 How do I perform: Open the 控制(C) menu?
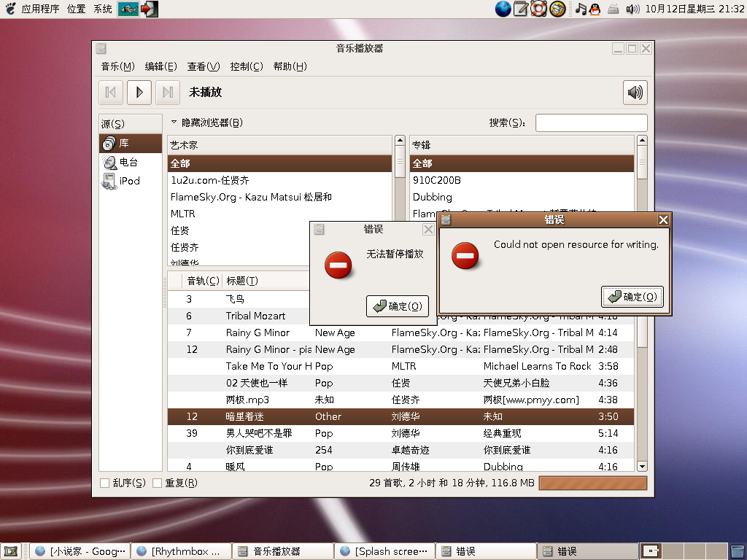(x=247, y=66)
